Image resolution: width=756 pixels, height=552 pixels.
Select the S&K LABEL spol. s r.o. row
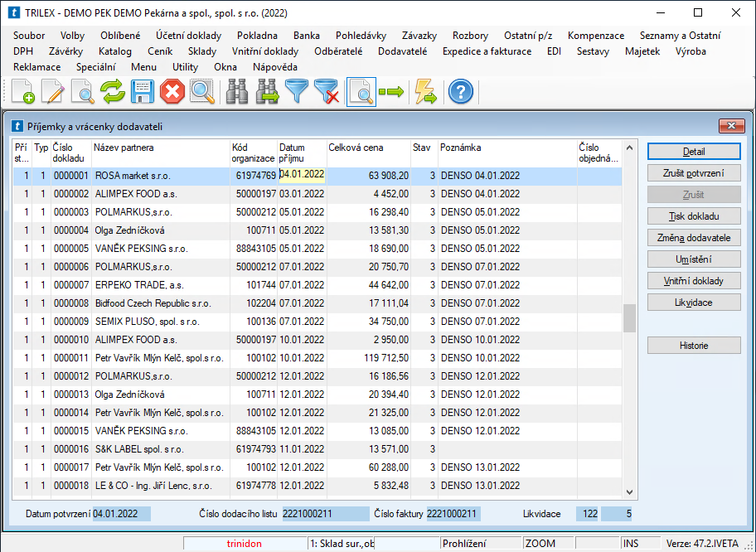(317, 449)
